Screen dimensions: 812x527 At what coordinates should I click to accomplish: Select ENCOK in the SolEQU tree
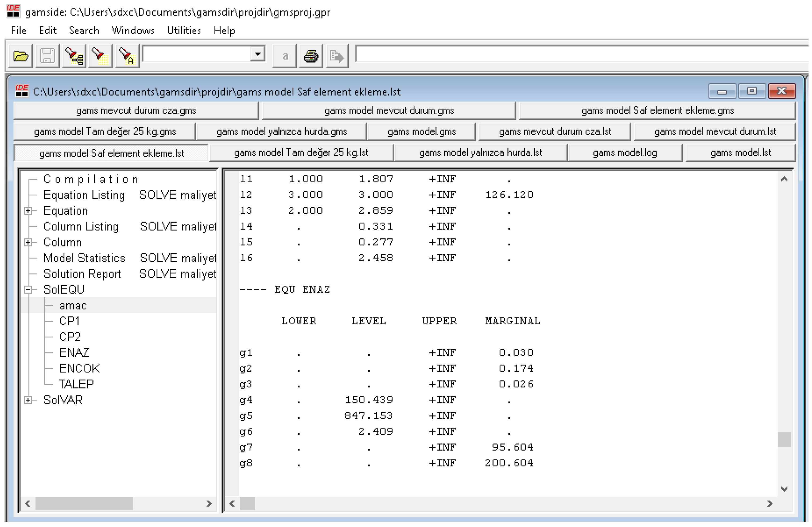pos(79,368)
